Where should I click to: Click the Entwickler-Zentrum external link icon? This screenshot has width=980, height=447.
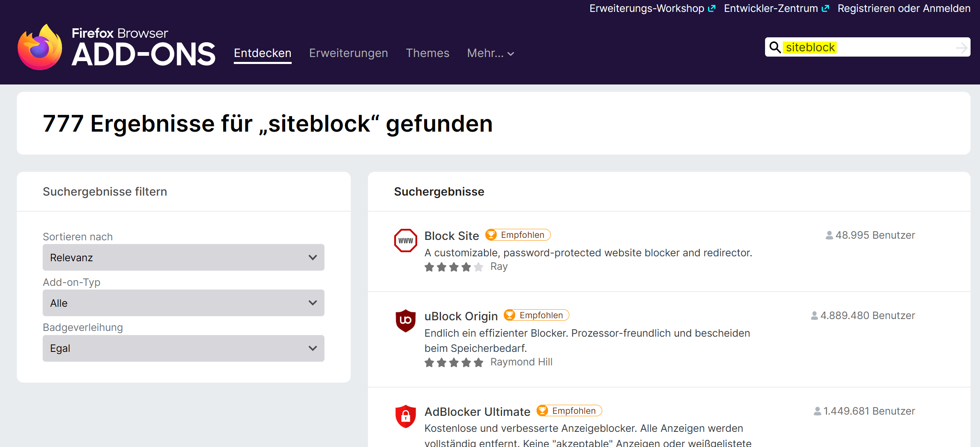pyautogui.click(x=825, y=9)
